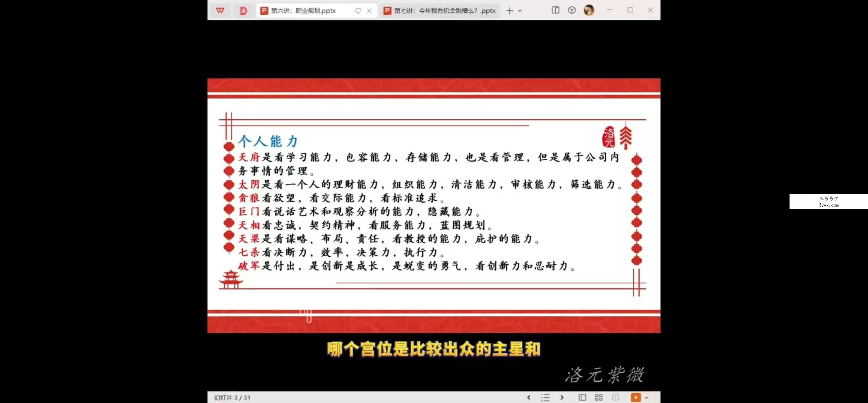Click slide counter 幻灯片 3 / 31

coord(232,397)
